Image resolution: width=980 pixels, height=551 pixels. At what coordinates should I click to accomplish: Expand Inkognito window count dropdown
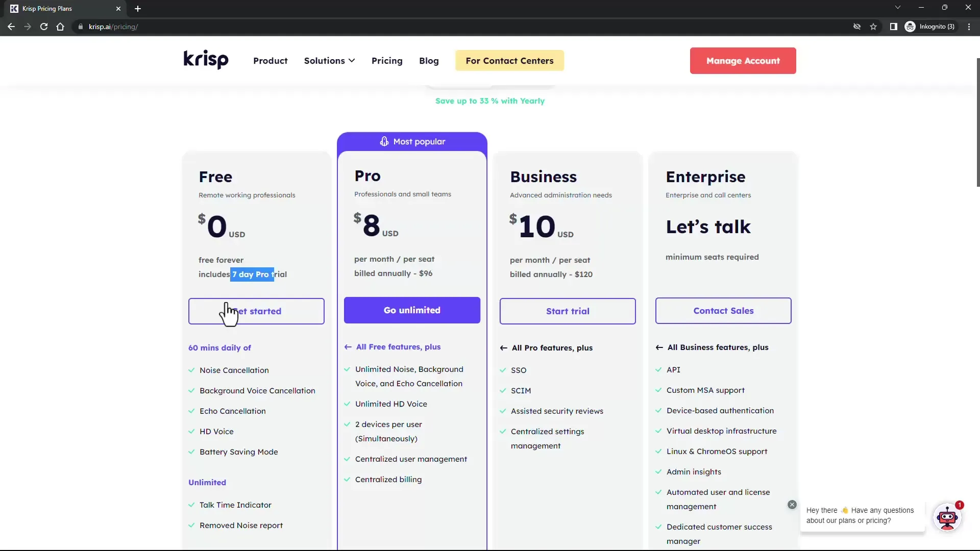pos(935,26)
